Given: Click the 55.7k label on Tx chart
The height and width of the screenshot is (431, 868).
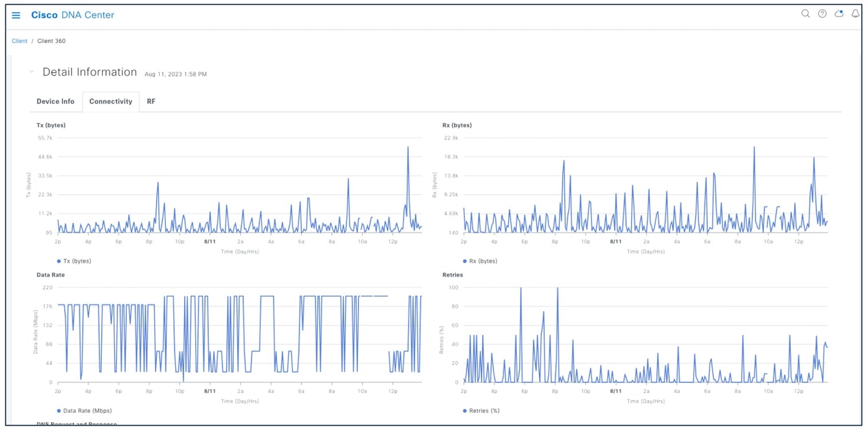Looking at the screenshot, I should click(x=45, y=138).
